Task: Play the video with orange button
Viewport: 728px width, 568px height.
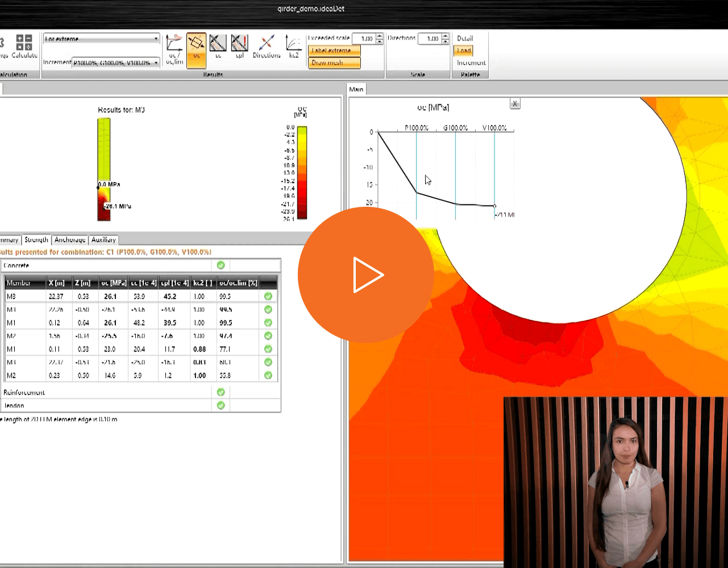Action: pos(366,275)
